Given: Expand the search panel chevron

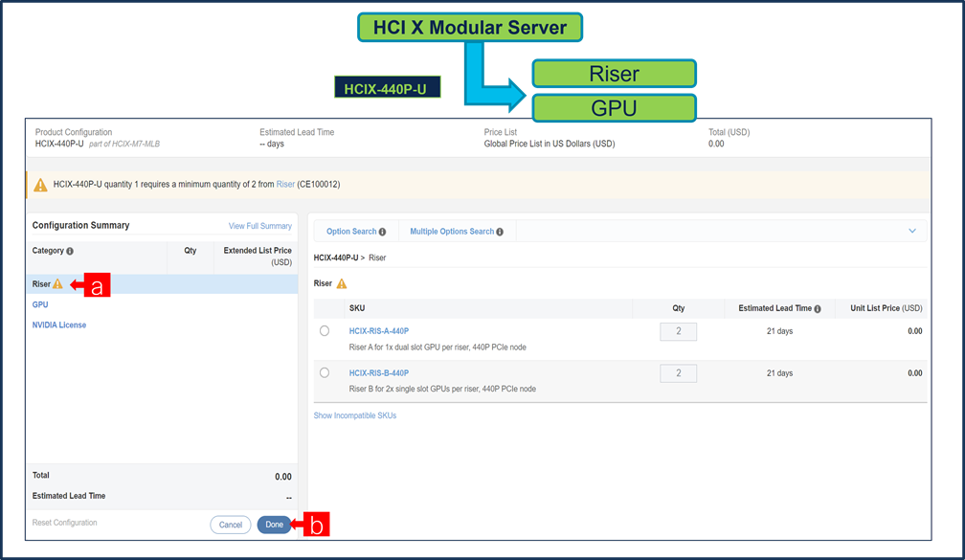Looking at the screenshot, I should (x=912, y=231).
